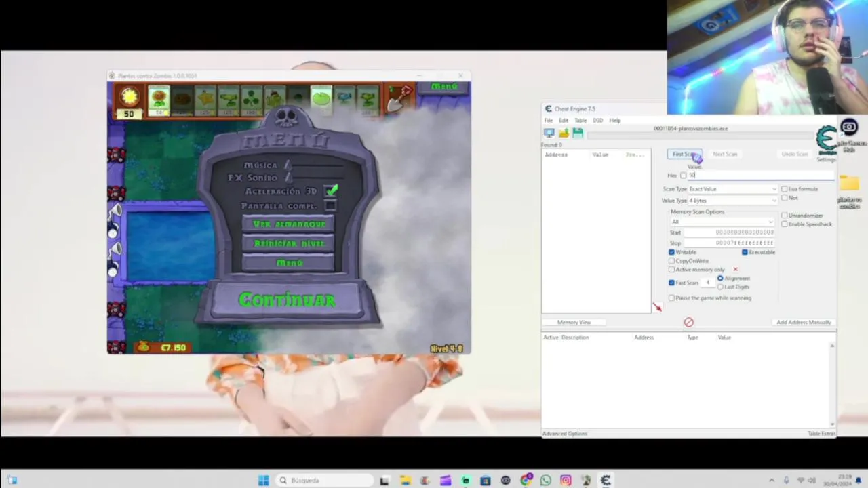Click the top-right Menú button in game

click(444, 87)
